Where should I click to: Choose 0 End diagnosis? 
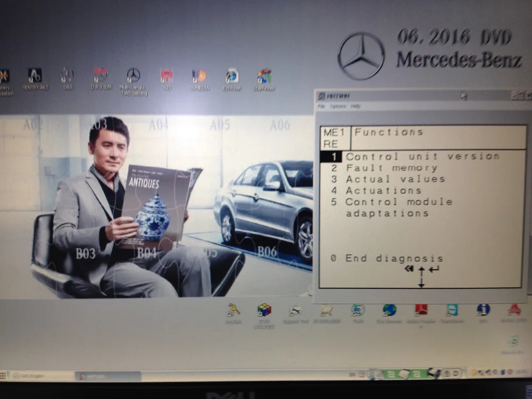pos(387,259)
